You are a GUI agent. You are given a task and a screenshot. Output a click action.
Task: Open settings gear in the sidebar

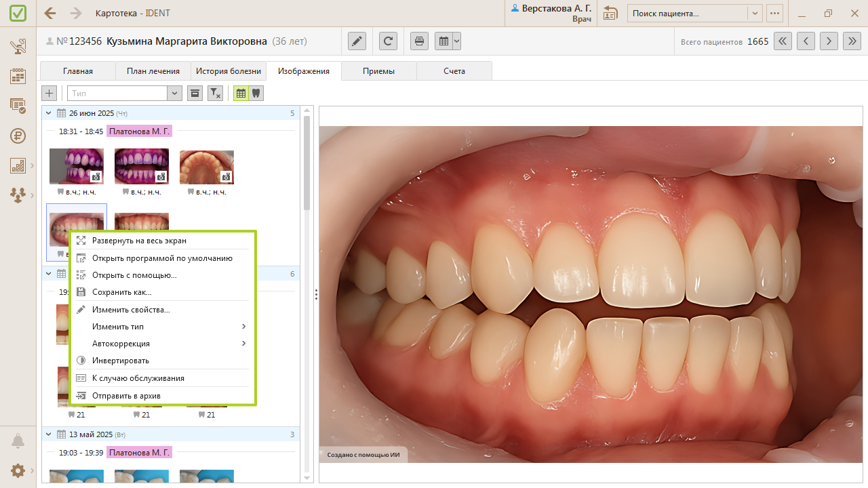click(18, 470)
